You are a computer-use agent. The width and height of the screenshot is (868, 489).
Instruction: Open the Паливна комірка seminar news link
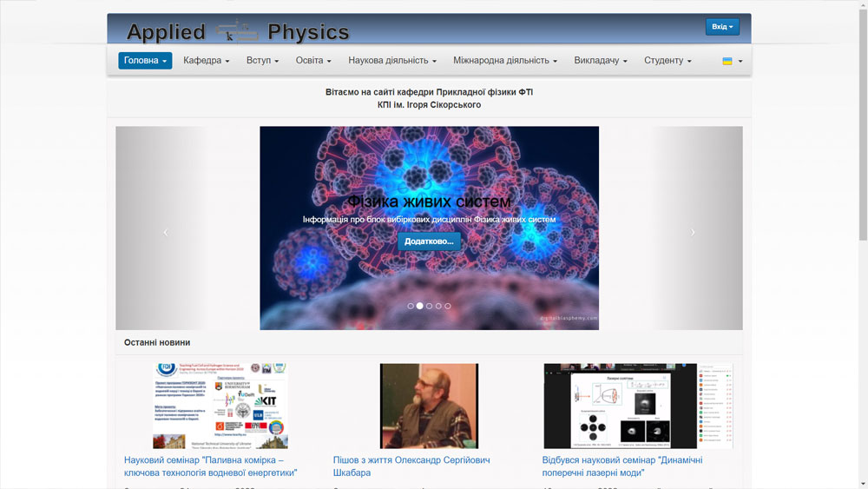coord(210,466)
